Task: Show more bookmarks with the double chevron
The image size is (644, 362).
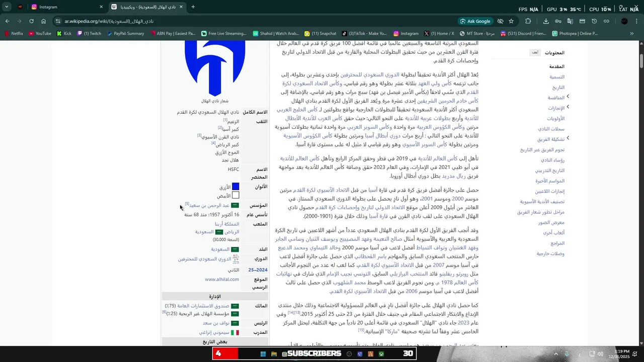Action: [632, 34]
